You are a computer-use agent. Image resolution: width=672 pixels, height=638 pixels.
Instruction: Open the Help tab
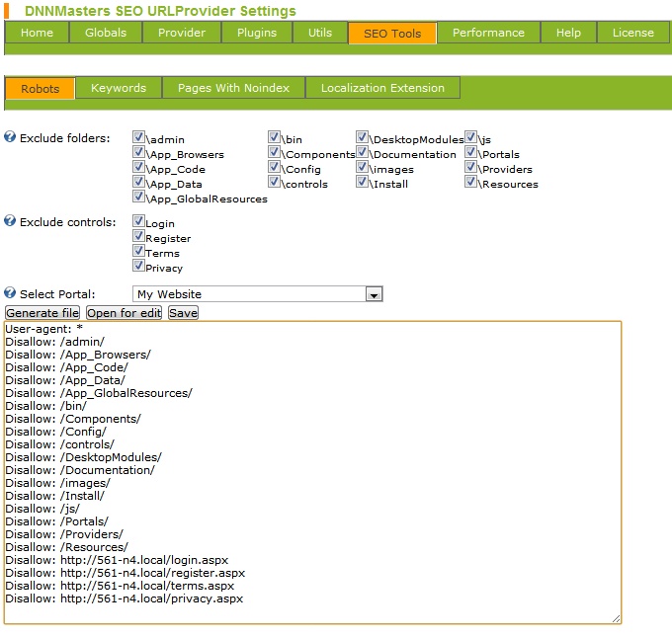pos(568,33)
